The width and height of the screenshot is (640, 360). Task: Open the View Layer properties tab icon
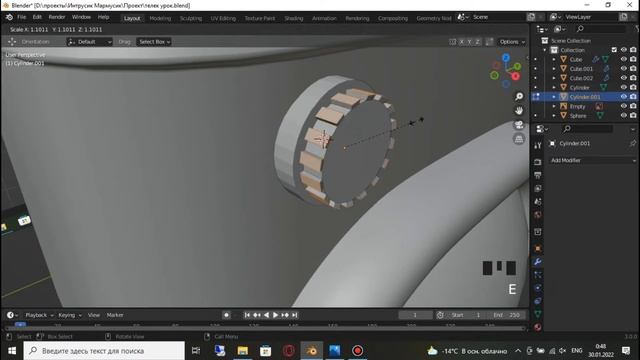[x=538, y=189]
